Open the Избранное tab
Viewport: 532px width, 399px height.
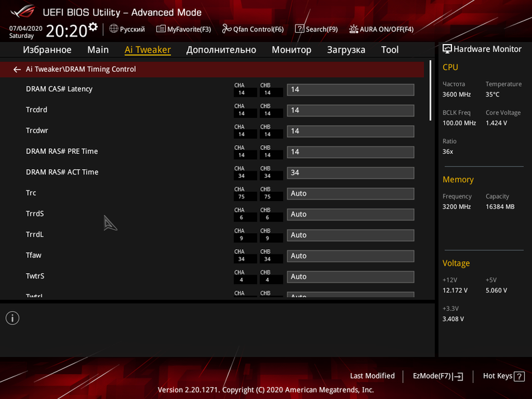[x=47, y=50]
